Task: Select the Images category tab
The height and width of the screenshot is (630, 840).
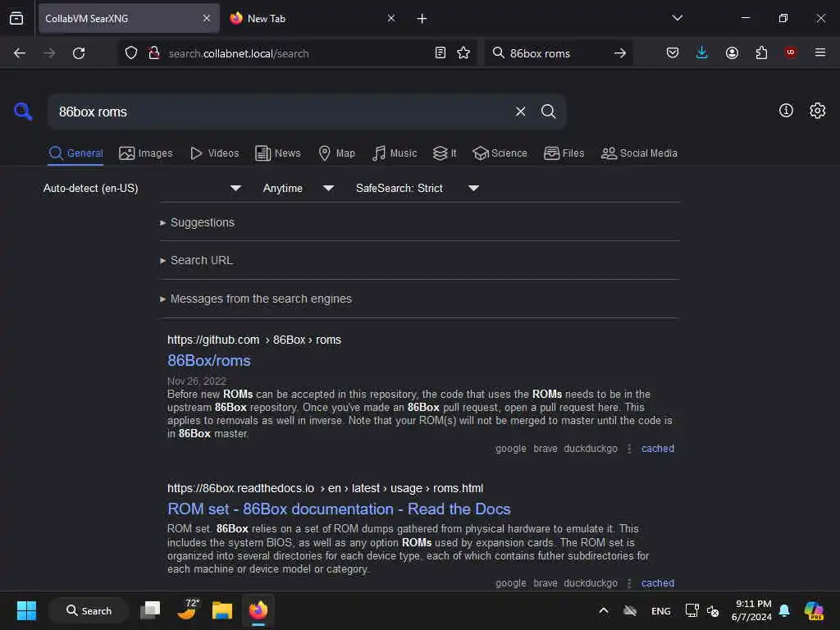Action: point(146,153)
